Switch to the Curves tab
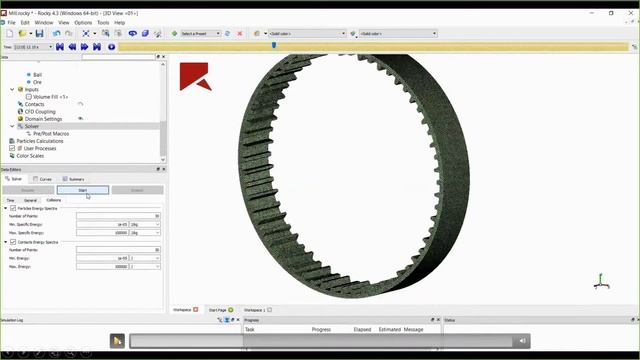This screenshot has height=360, width=640. 42,179
